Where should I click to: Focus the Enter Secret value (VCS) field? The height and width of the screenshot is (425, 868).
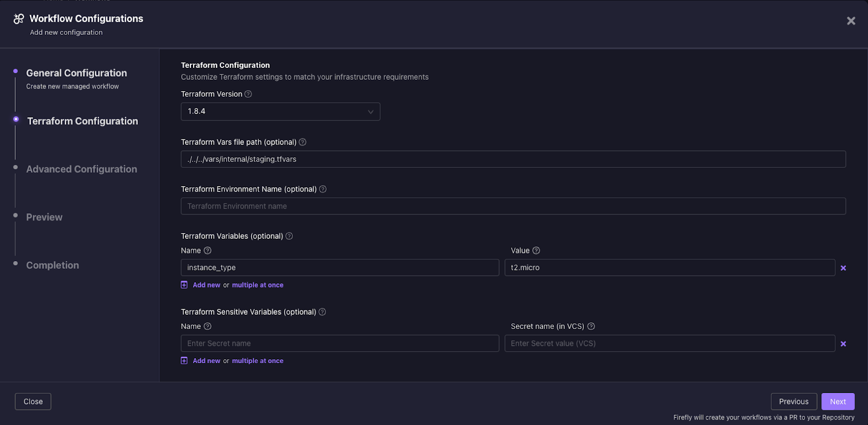pos(669,343)
